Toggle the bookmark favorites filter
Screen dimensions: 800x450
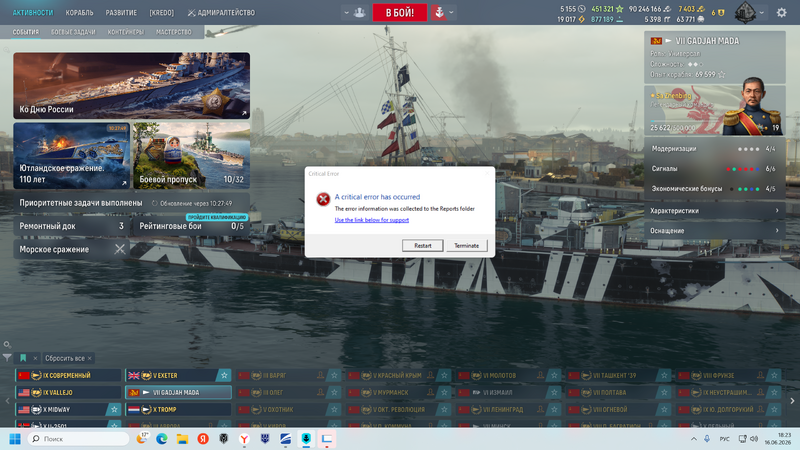(x=23, y=358)
